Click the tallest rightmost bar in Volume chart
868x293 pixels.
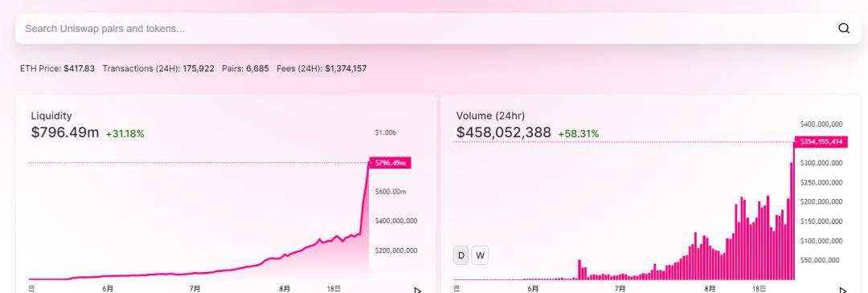[795, 210]
